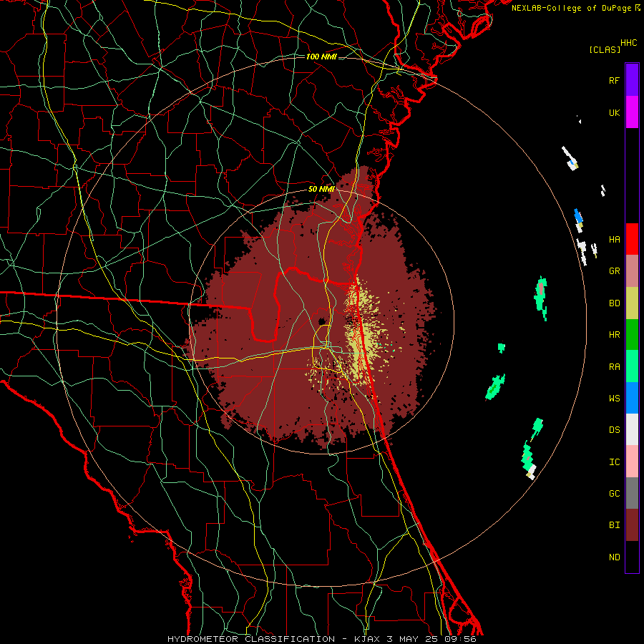Click the "3 MAY 25" date in caption
Viewport: 644px width, 644px height.
point(414,639)
